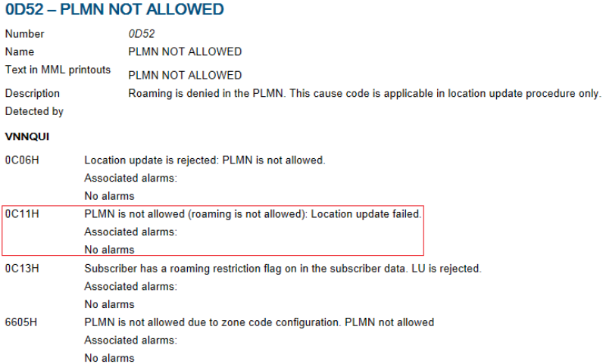This screenshot has width=603, height=364.
Task: Click the Number label
Action: pyautogui.click(x=24, y=34)
